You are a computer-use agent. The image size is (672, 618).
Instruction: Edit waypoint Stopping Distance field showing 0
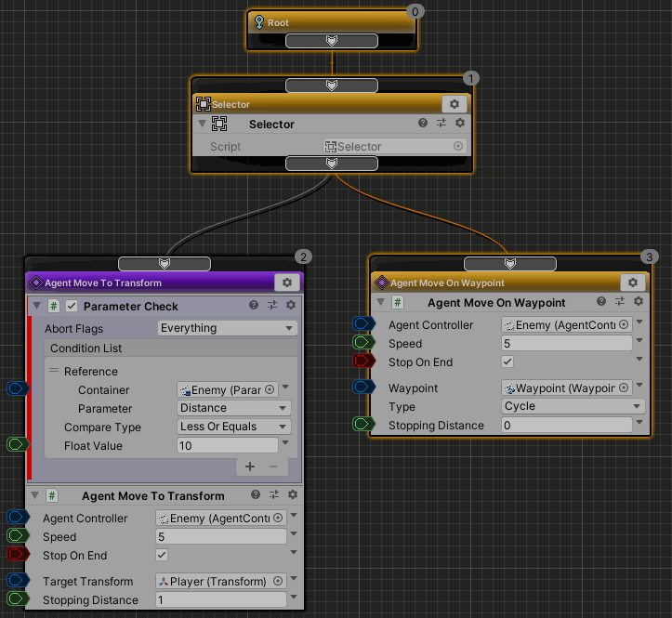(x=567, y=425)
